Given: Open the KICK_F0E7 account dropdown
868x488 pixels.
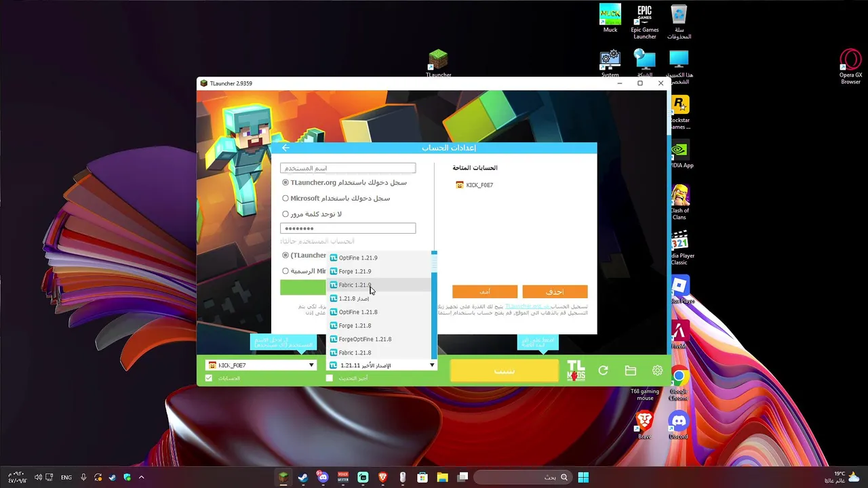Looking at the screenshot, I should (x=261, y=365).
